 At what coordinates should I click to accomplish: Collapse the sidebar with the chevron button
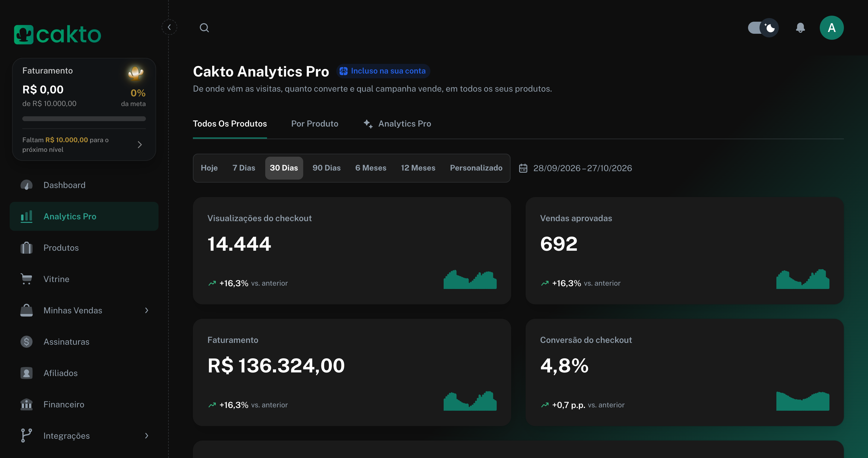(169, 27)
